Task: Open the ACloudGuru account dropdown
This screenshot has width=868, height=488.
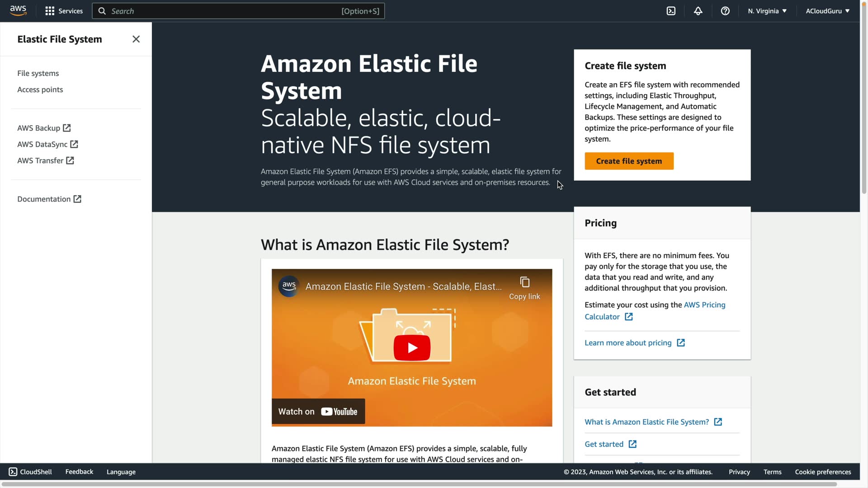Action: click(x=827, y=11)
